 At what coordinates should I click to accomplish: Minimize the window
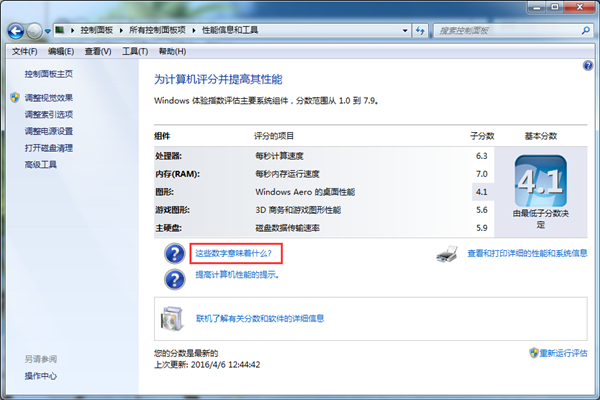coord(537,7)
